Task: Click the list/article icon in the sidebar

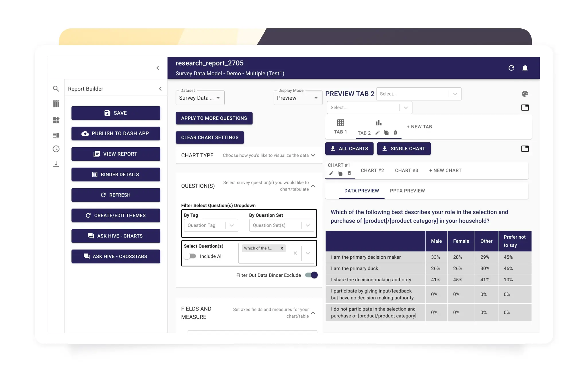Action: pos(56,135)
